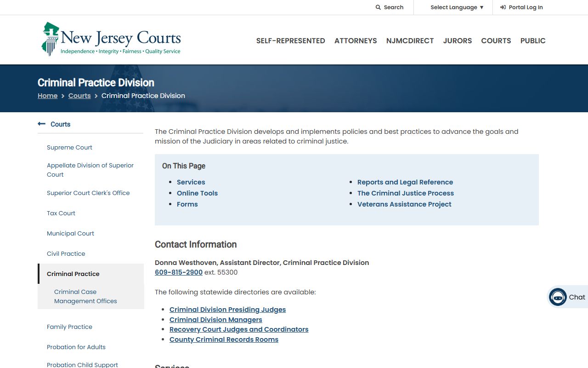Open the Select Language dropdown
588x368 pixels.
click(x=457, y=7)
